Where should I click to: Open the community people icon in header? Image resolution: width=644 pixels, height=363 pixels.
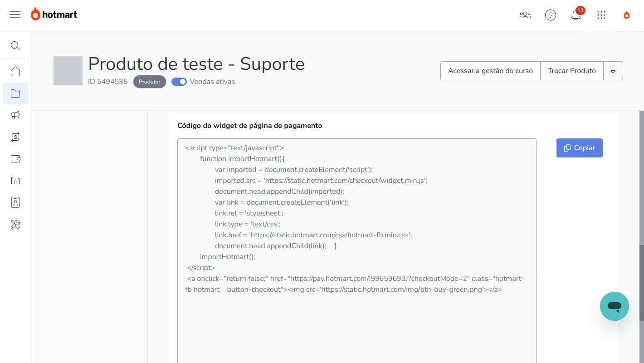pos(525,15)
